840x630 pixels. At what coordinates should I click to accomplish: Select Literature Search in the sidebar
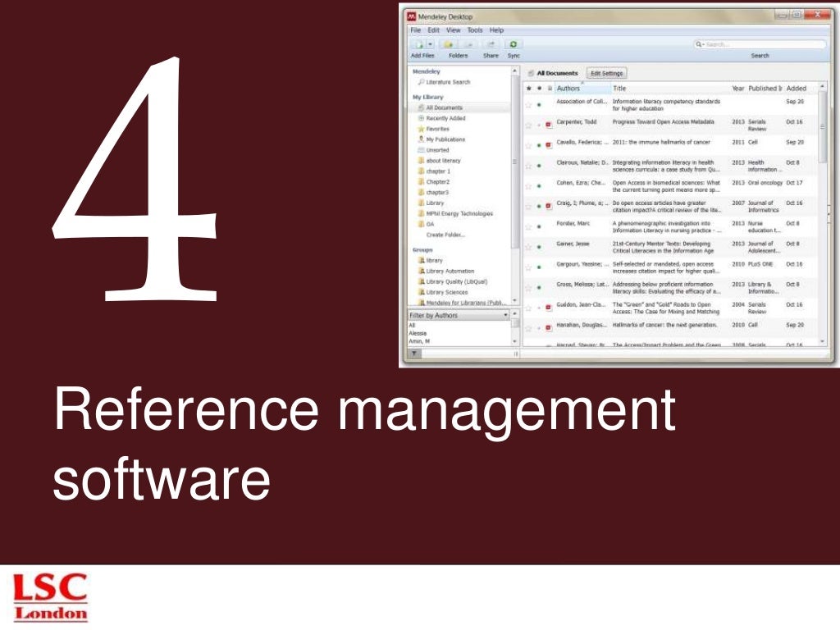(x=448, y=83)
